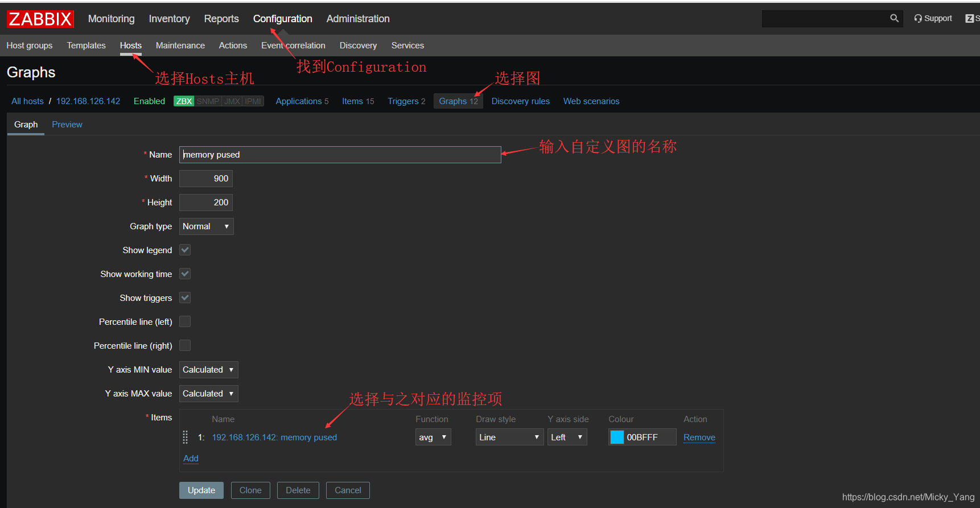Viewport: 980px width, 508px height.
Task: Open Triggers 2 link
Action: [406, 101]
